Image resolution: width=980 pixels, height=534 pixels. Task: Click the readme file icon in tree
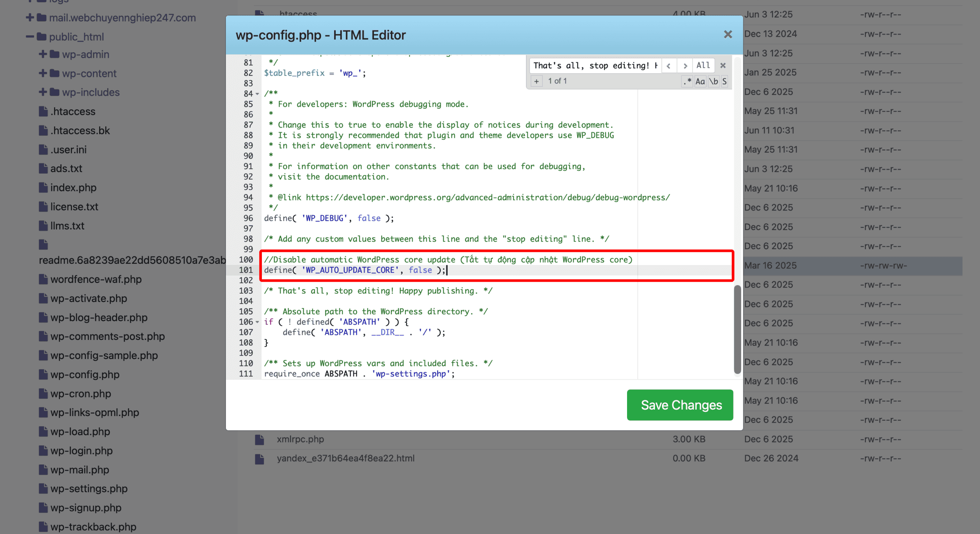click(43, 244)
